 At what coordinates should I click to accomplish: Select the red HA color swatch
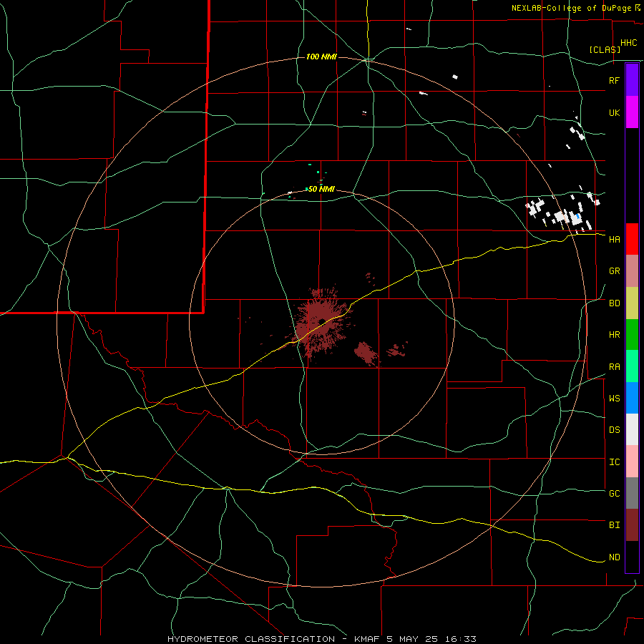tap(632, 239)
